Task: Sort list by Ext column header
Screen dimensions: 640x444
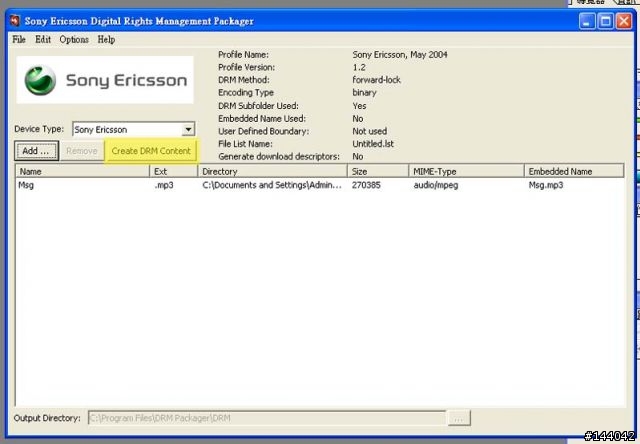Action: [173, 171]
